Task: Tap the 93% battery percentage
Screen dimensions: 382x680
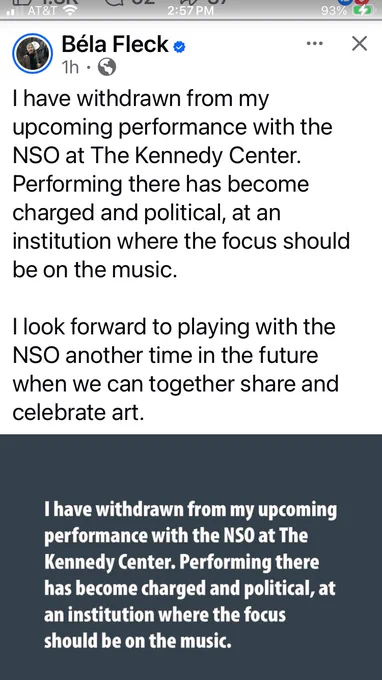Action: point(334,10)
